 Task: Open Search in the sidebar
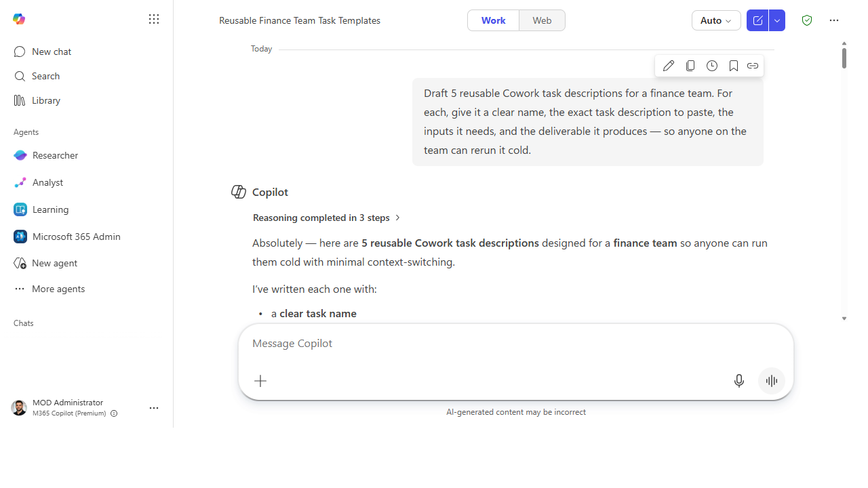(x=87, y=76)
